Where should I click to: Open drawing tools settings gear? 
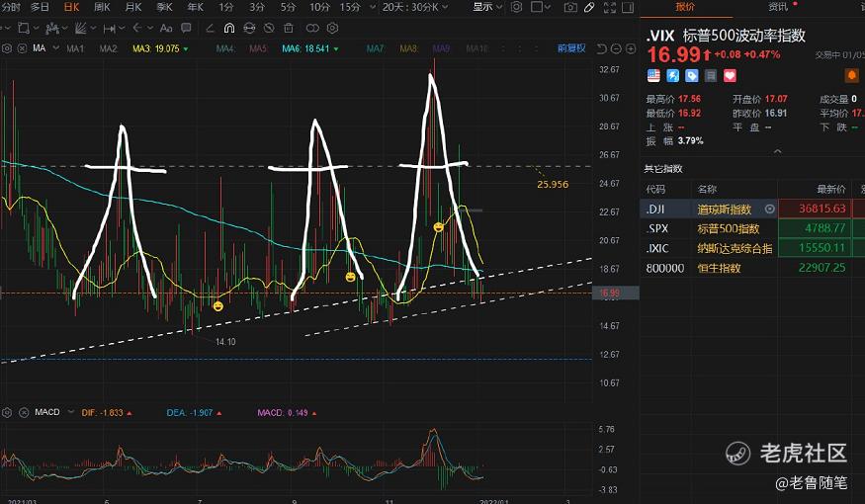(x=332, y=28)
